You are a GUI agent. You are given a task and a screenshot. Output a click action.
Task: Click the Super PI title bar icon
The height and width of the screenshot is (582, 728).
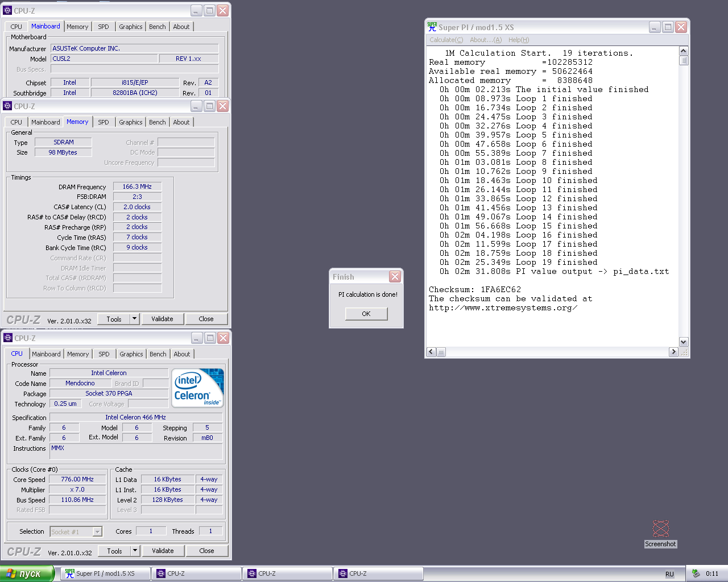pos(432,27)
